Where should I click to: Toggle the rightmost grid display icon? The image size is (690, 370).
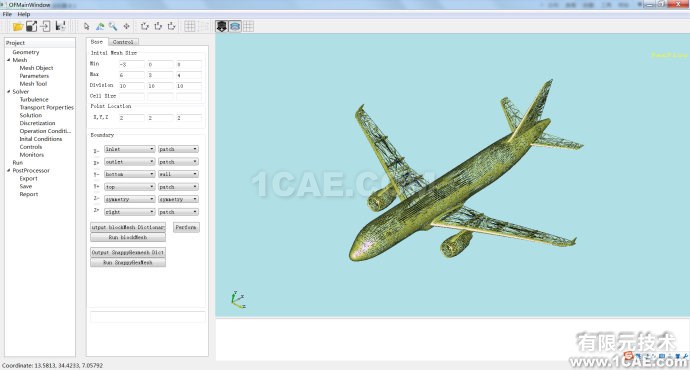pyautogui.click(x=249, y=26)
